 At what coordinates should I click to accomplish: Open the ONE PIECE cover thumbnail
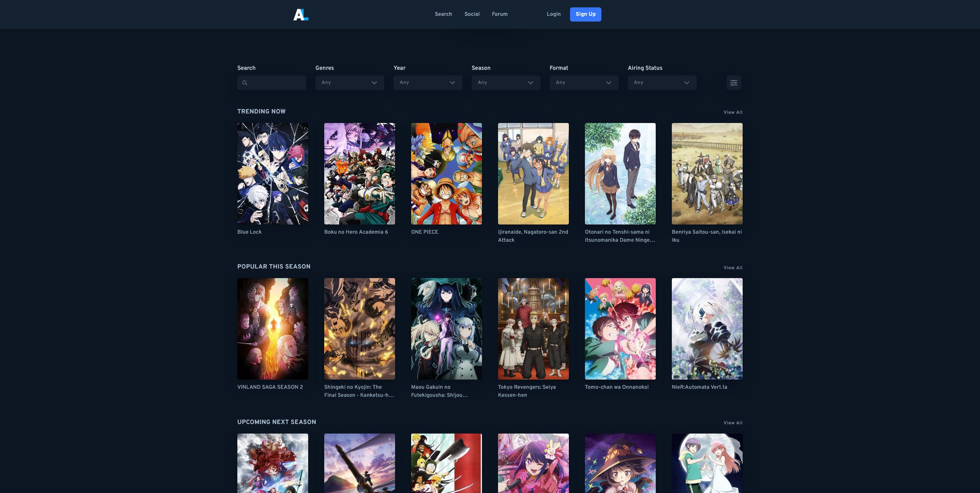[x=446, y=174]
